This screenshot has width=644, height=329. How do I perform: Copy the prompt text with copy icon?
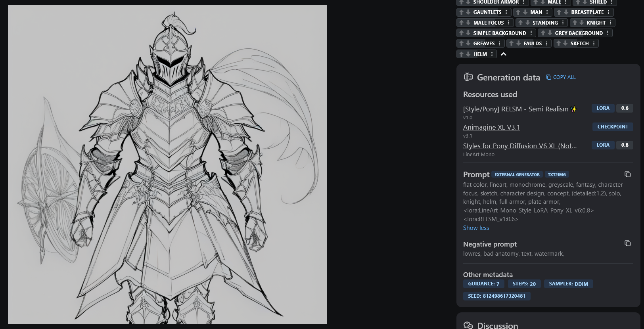[627, 174]
